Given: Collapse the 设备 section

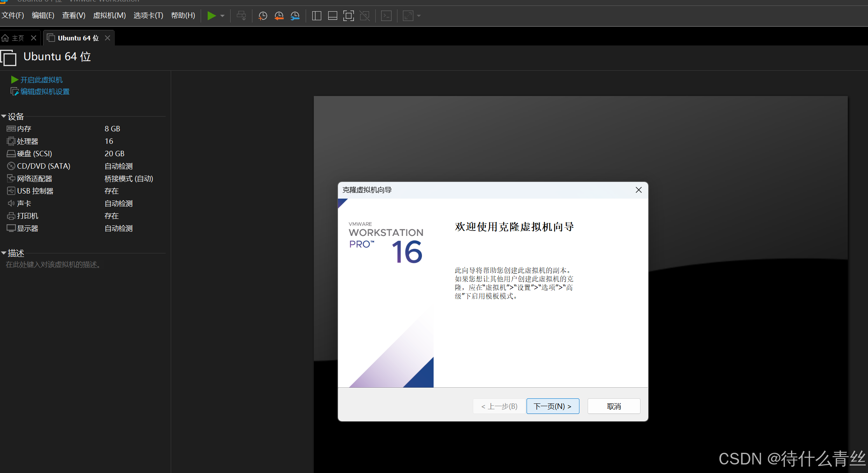Looking at the screenshot, I should 4,116.
